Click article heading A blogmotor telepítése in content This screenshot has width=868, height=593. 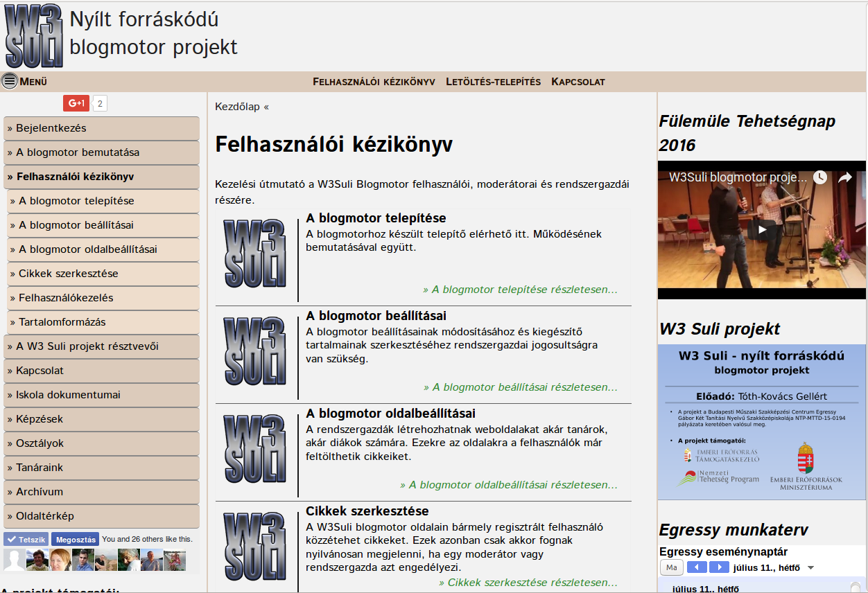click(376, 218)
